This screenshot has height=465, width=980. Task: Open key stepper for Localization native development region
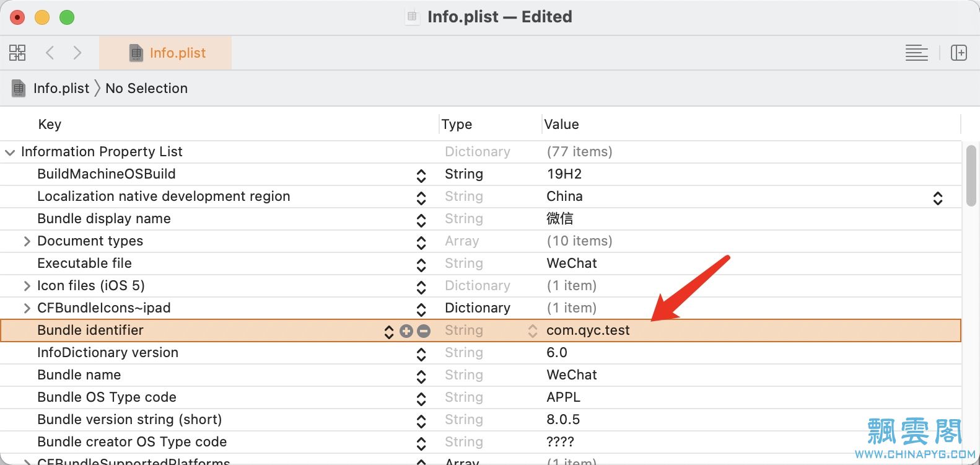[421, 198]
